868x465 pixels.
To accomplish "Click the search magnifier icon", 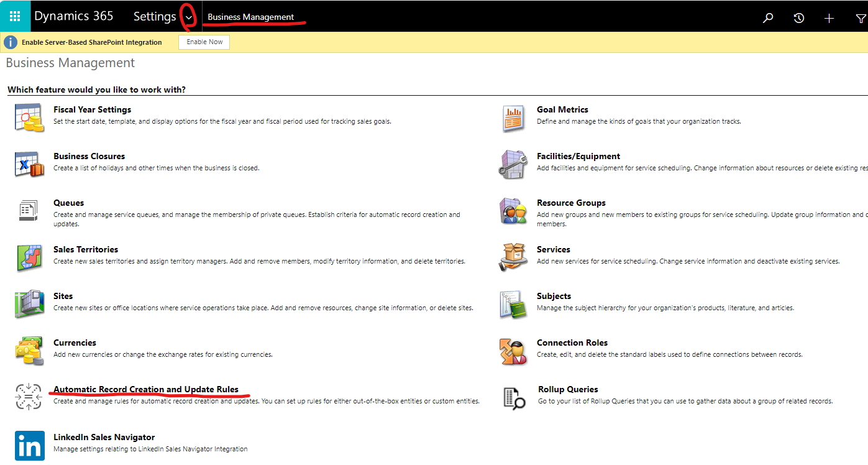I will point(769,18).
